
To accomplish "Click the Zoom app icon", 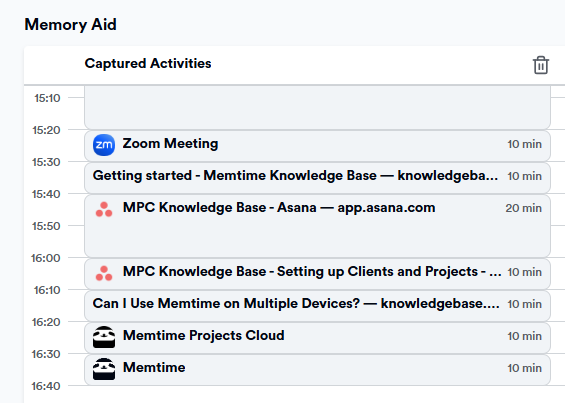I will point(104,145).
